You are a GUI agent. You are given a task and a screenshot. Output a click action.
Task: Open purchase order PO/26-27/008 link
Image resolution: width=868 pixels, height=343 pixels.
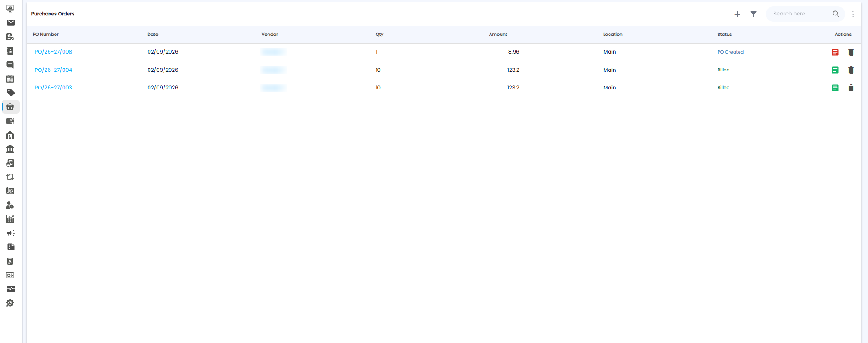click(54, 52)
